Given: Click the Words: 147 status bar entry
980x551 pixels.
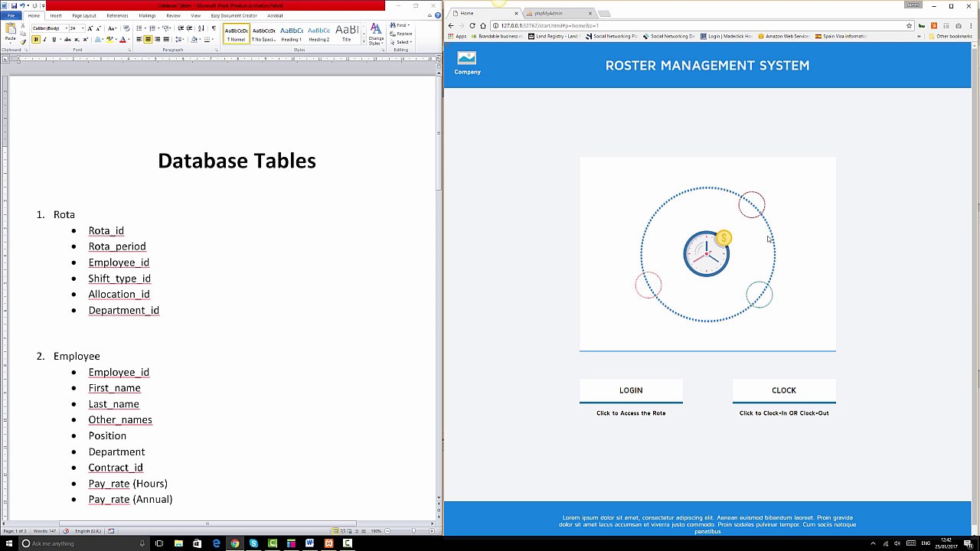Looking at the screenshot, I should click(x=44, y=531).
